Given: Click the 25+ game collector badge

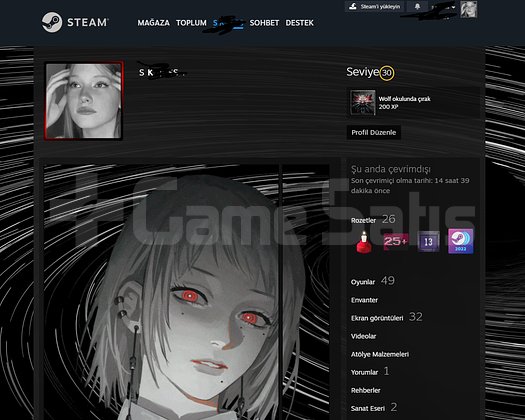Looking at the screenshot, I should coord(395,241).
